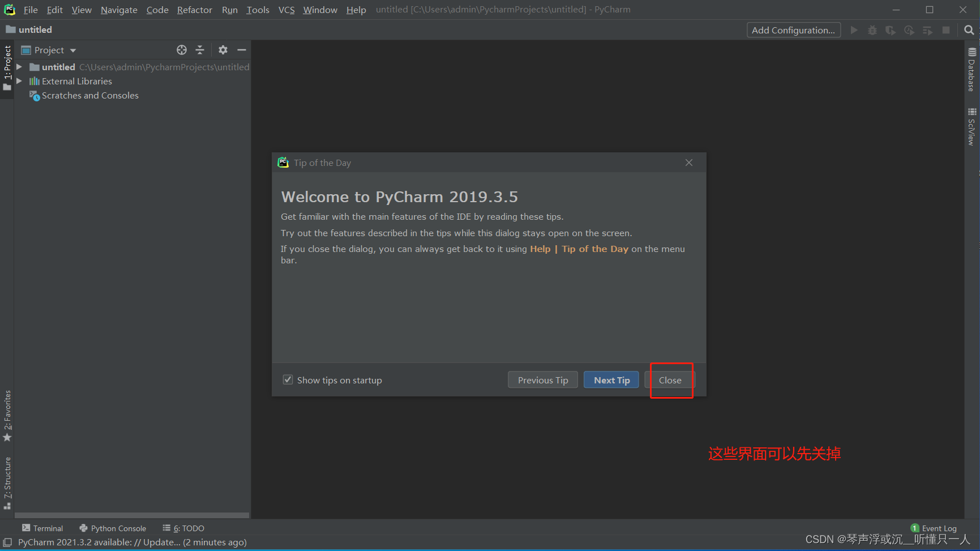Open Project panel settings gear
Screen dimensions: 980x551
(x=223, y=50)
